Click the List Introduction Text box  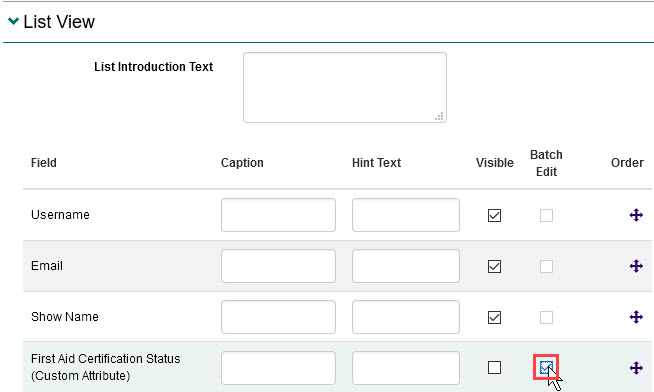(345, 88)
